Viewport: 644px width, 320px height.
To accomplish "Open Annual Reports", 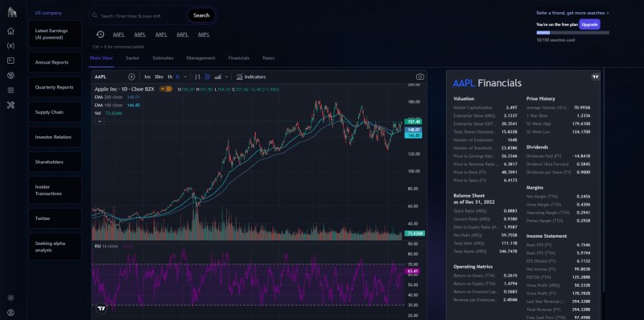I will [55, 63].
